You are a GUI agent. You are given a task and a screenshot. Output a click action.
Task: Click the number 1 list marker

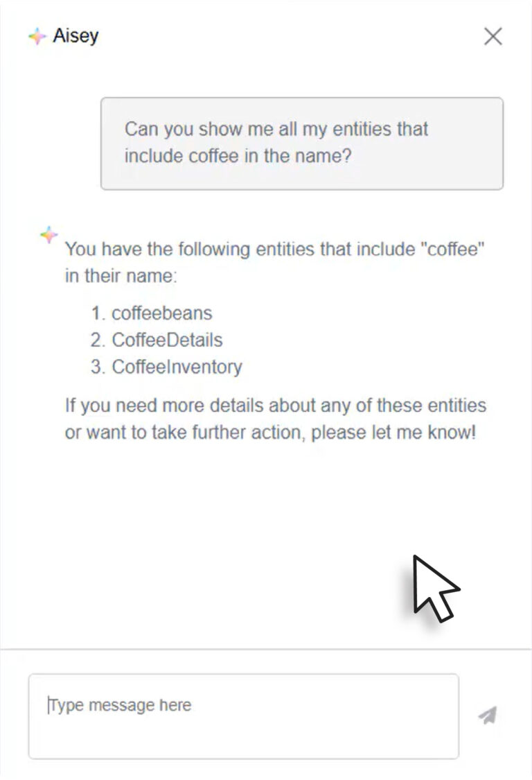click(98, 313)
